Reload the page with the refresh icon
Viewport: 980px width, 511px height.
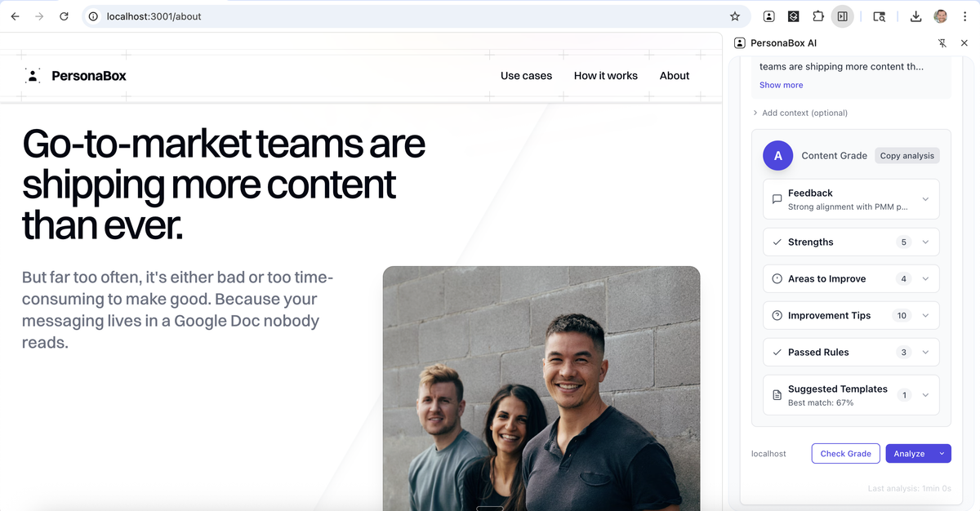pos(64,16)
